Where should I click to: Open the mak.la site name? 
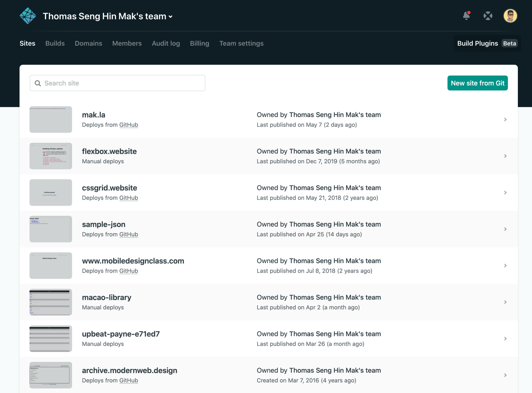[94, 115]
